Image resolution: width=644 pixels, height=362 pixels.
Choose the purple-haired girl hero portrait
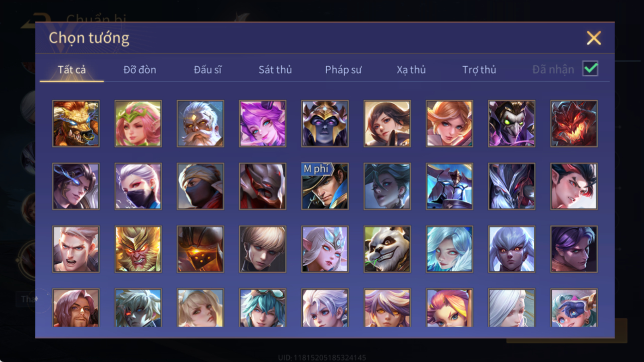point(262,124)
